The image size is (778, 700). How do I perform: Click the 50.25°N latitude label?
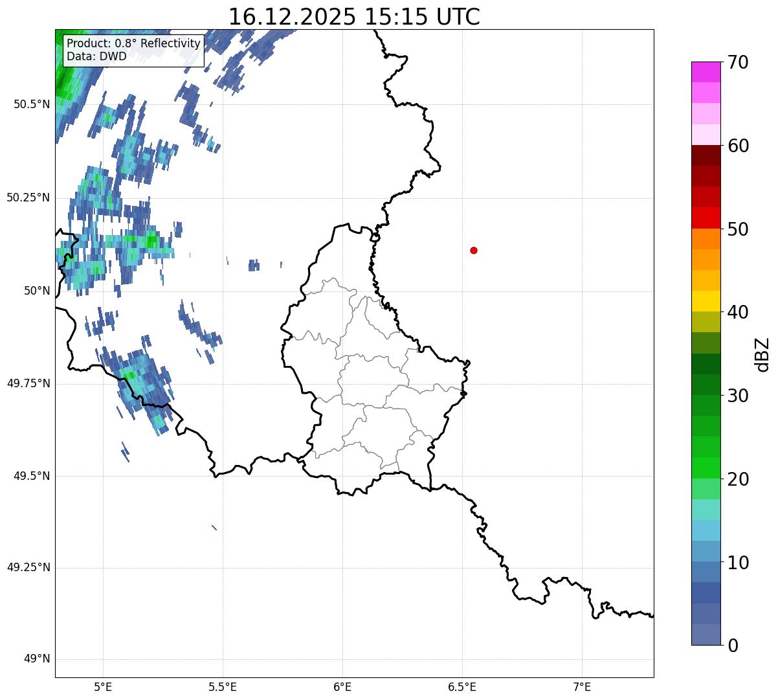pyautogui.click(x=28, y=198)
